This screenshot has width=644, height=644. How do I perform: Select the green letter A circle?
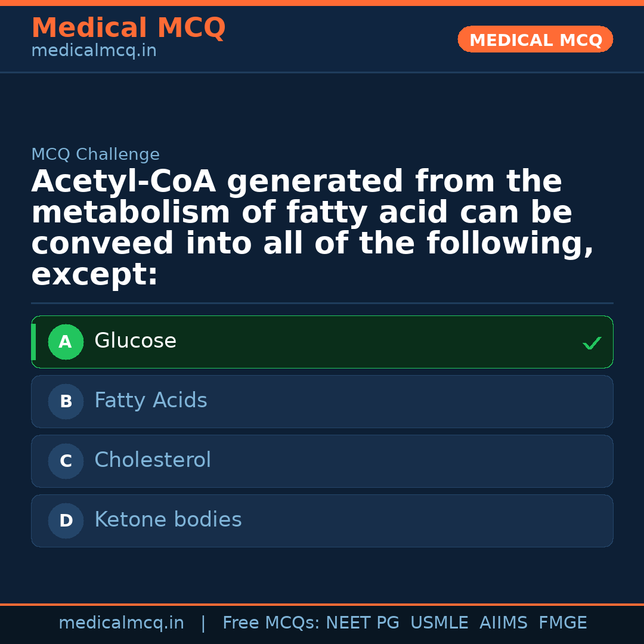tap(66, 342)
